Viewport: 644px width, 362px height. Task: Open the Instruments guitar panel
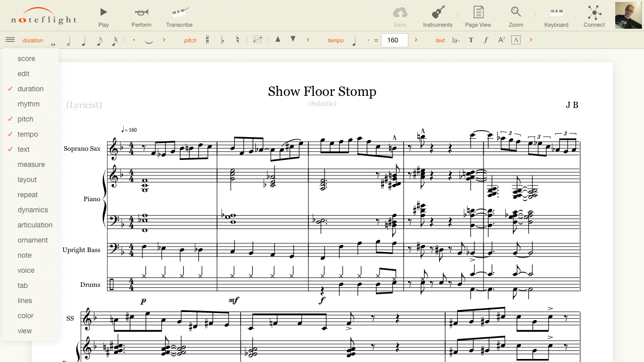coord(438,16)
